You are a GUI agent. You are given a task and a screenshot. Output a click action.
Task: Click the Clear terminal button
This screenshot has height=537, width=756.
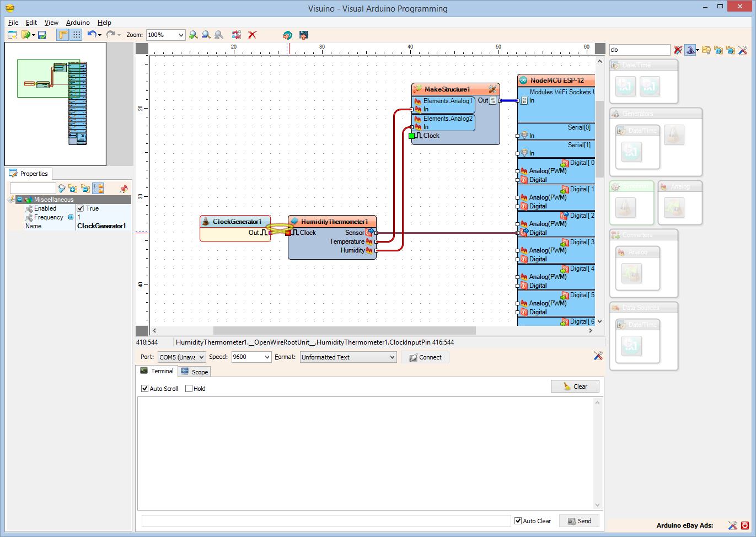[x=575, y=386]
